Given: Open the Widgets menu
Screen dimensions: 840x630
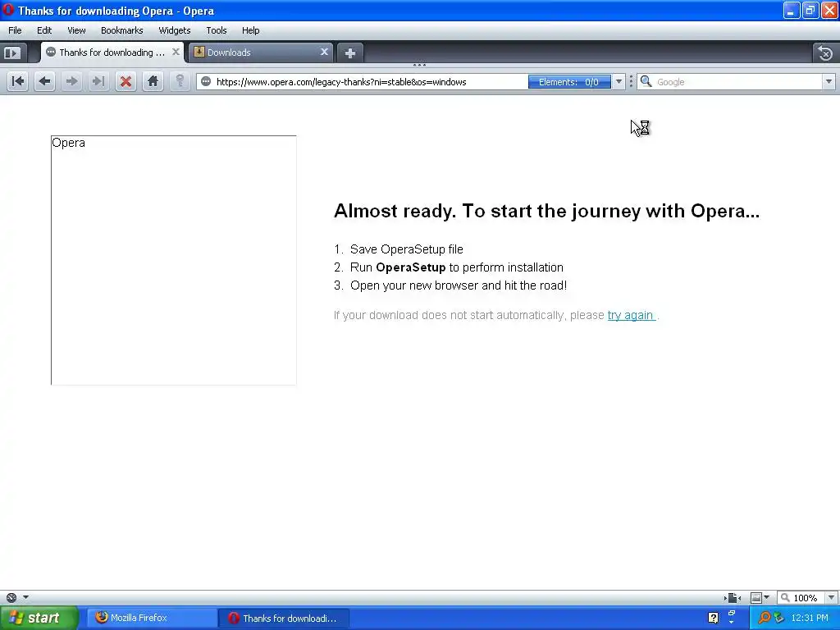Looking at the screenshot, I should coord(175,30).
